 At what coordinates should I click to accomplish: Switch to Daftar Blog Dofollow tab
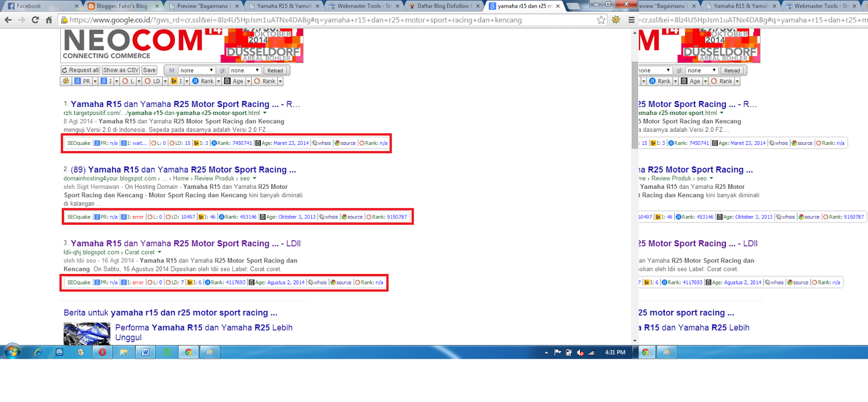(444, 6)
